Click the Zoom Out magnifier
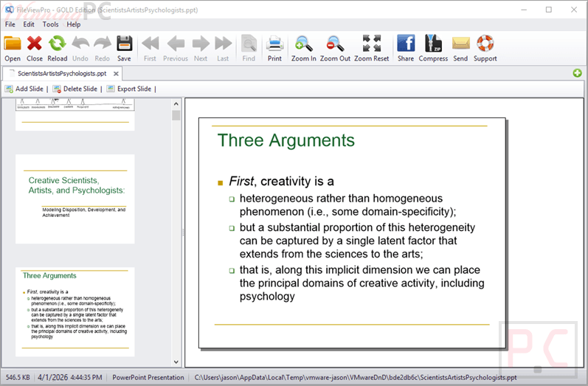This screenshot has width=588, height=386. [x=335, y=44]
